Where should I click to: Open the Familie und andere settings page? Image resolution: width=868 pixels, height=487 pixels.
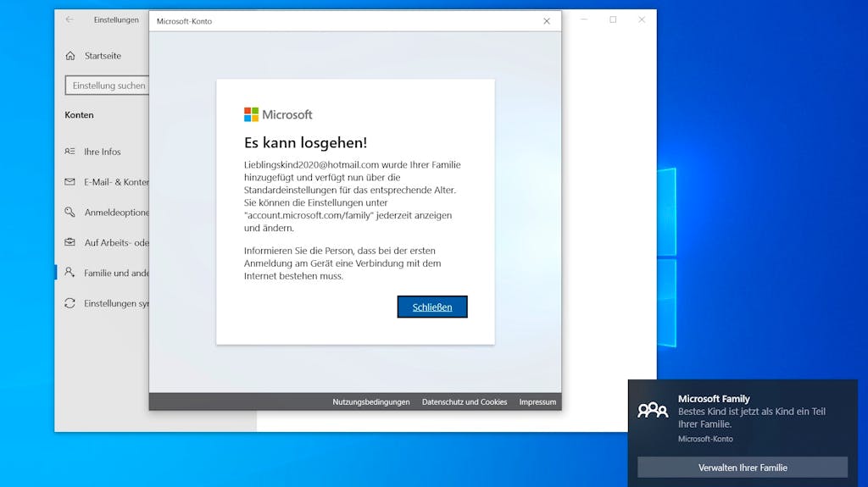(116, 273)
